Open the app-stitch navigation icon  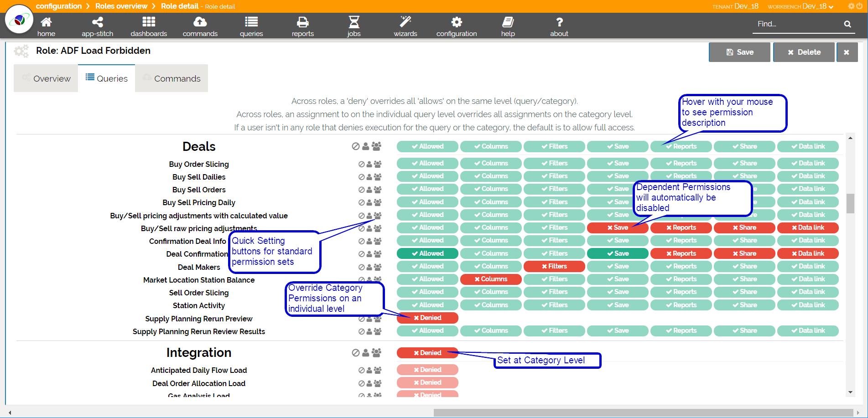click(x=97, y=22)
